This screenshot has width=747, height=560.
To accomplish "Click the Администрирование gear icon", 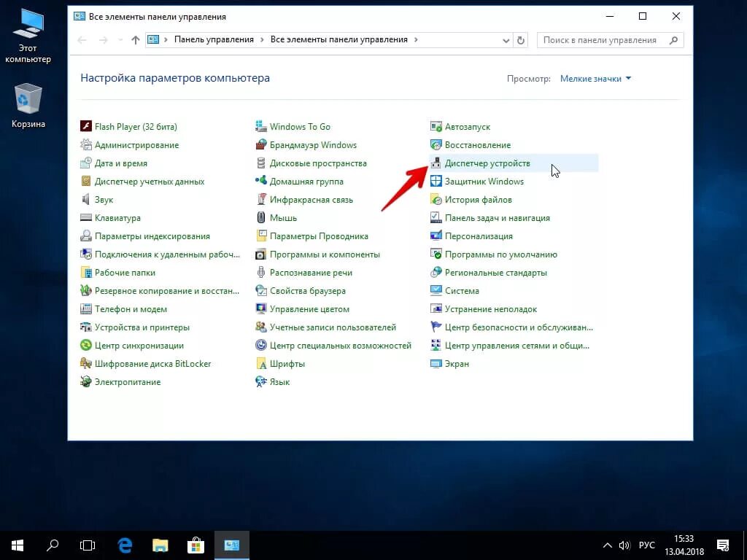I will coord(86,145).
